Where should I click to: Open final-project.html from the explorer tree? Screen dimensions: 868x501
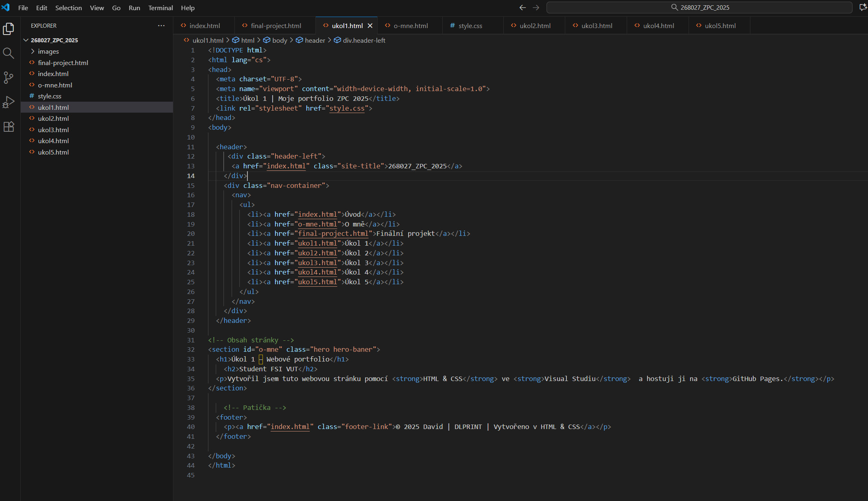click(x=63, y=63)
